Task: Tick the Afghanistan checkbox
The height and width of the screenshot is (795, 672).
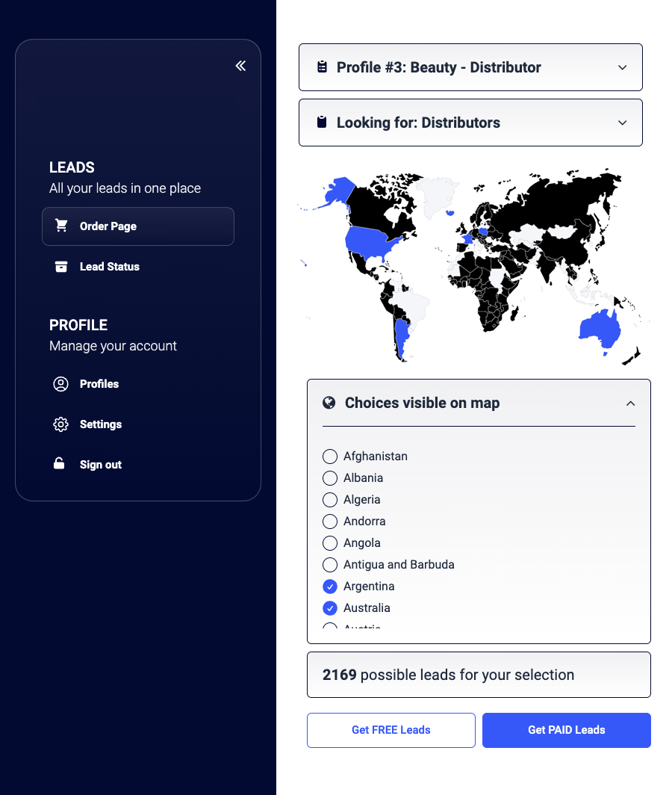Action: (x=329, y=457)
